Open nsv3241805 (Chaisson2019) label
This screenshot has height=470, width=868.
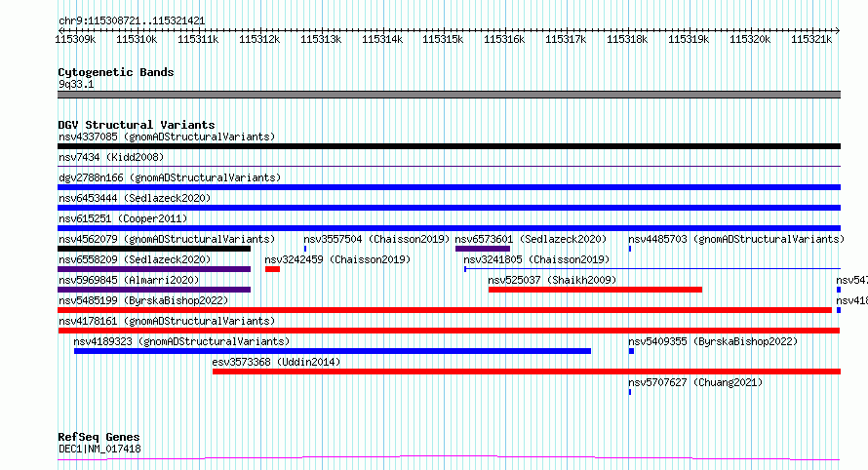tap(536, 259)
